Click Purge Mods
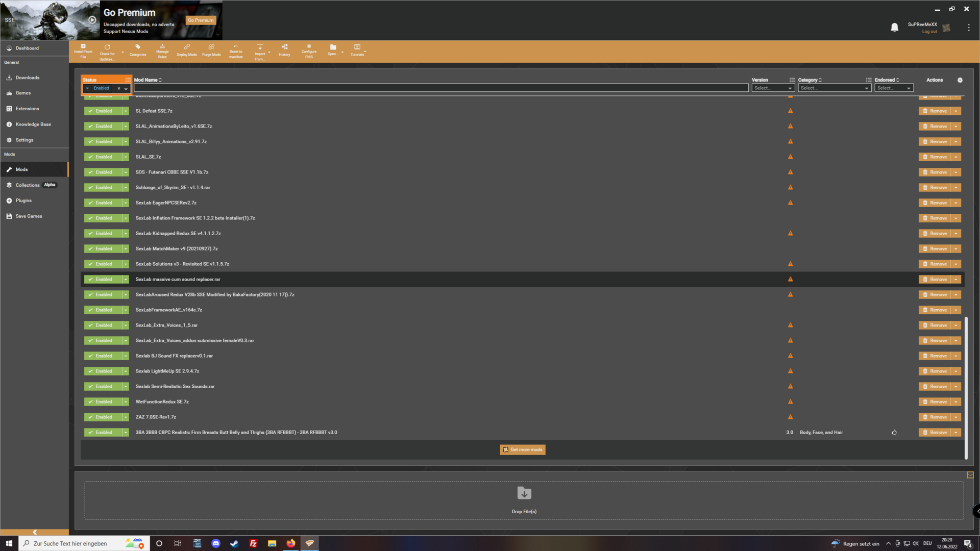Screen dimensions: 980x551 (x=211, y=51)
